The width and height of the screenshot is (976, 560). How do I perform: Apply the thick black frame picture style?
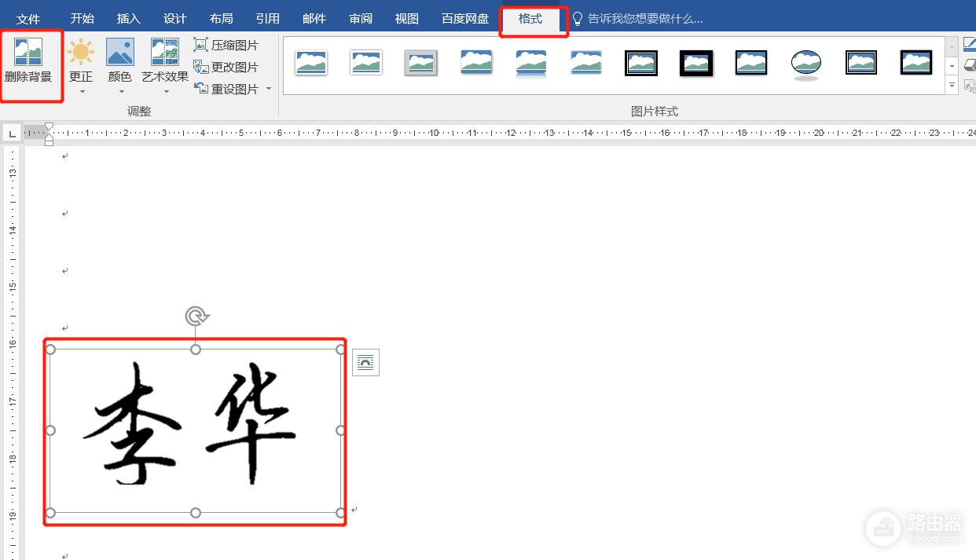(x=695, y=63)
